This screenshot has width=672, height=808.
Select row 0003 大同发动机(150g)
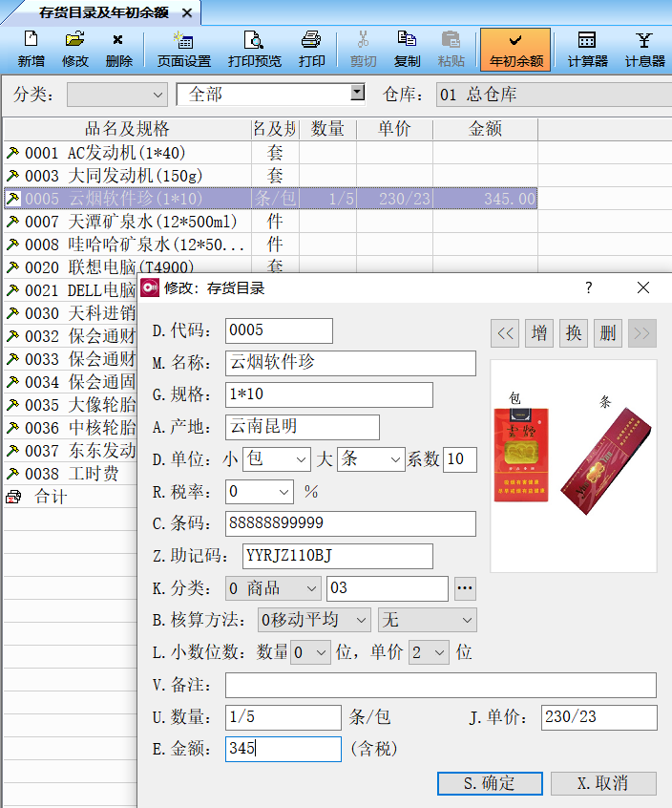point(270,176)
